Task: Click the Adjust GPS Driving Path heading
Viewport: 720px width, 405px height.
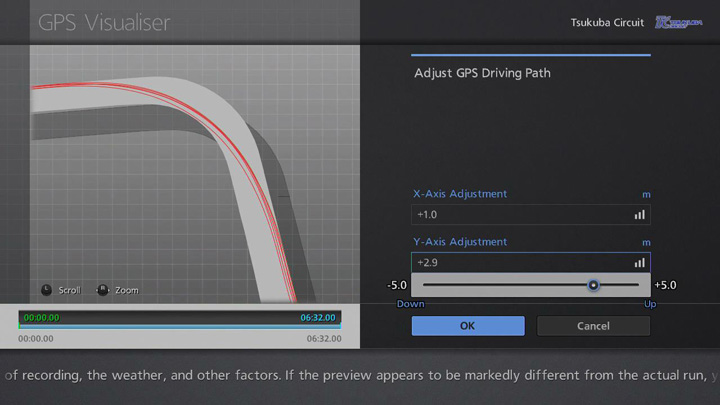Action: tap(482, 73)
